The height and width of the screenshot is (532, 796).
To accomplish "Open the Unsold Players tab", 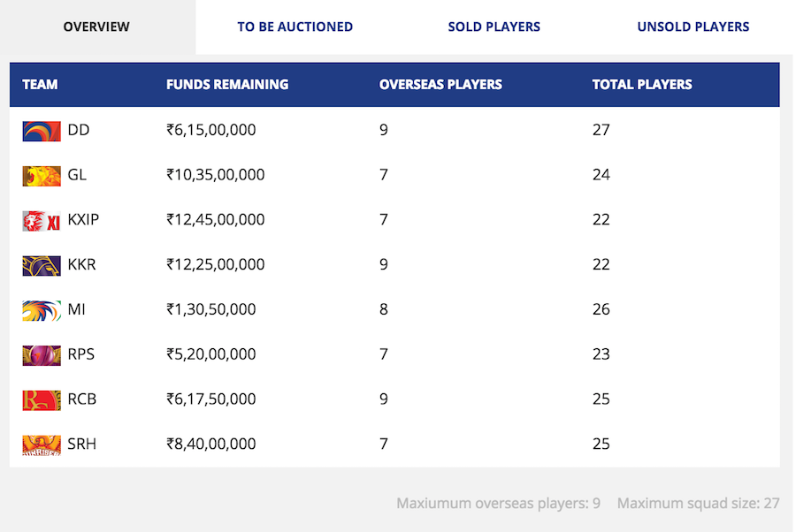I will tap(693, 27).
